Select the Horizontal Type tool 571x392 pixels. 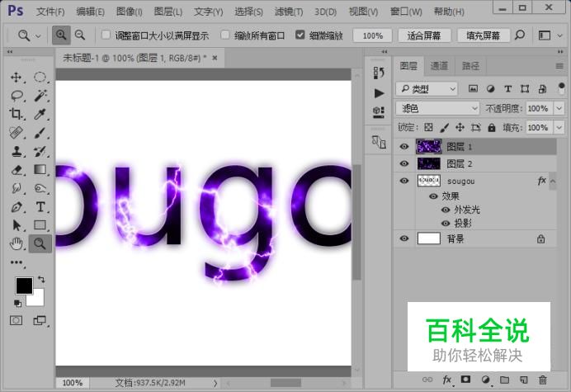click(x=40, y=207)
